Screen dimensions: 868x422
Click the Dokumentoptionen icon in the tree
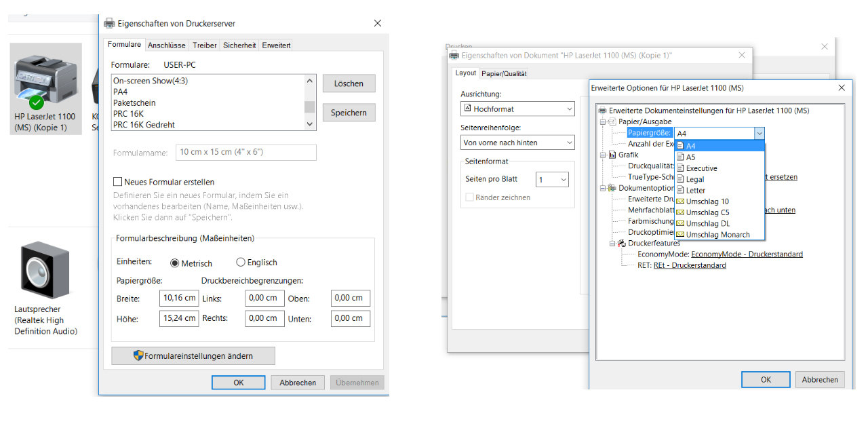tap(612, 188)
